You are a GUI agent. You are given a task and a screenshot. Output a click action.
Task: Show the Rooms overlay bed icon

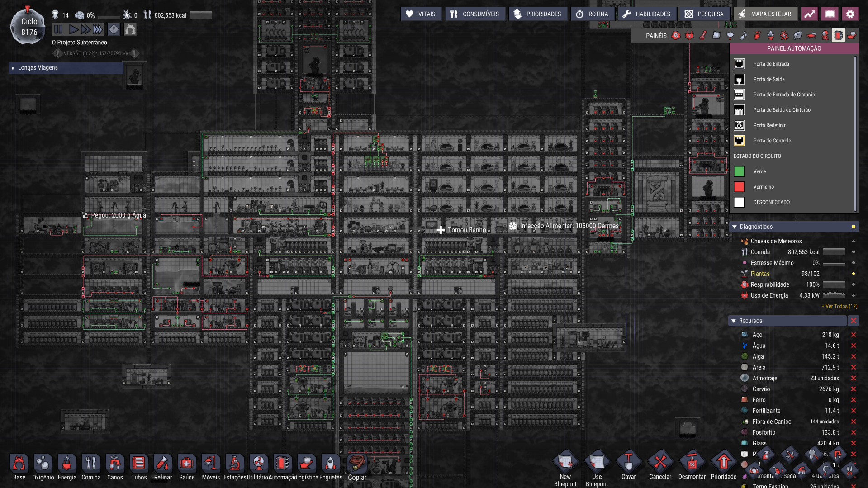pos(811,35)
